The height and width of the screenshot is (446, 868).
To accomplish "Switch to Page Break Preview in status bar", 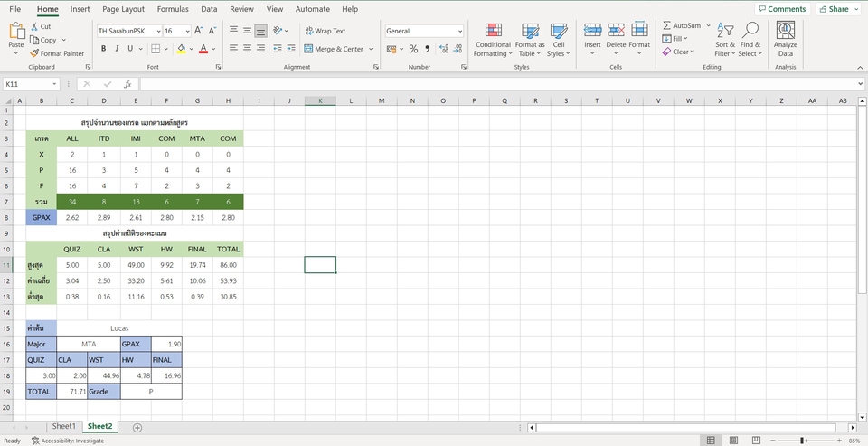I will pos(756,441).
